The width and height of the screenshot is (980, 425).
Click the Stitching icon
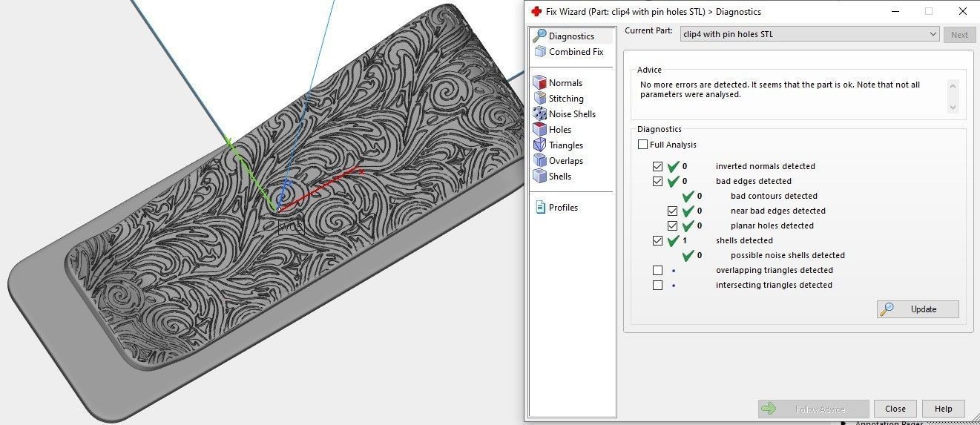(540, 99)
